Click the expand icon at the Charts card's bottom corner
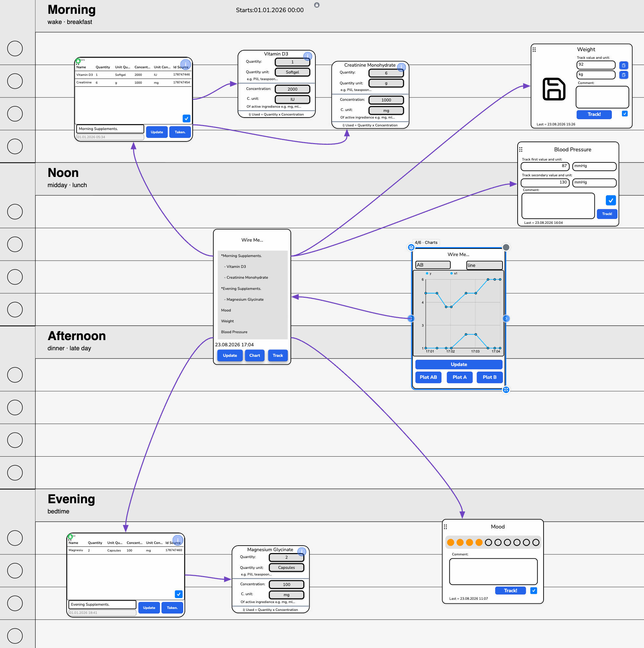 pos(506,389)
